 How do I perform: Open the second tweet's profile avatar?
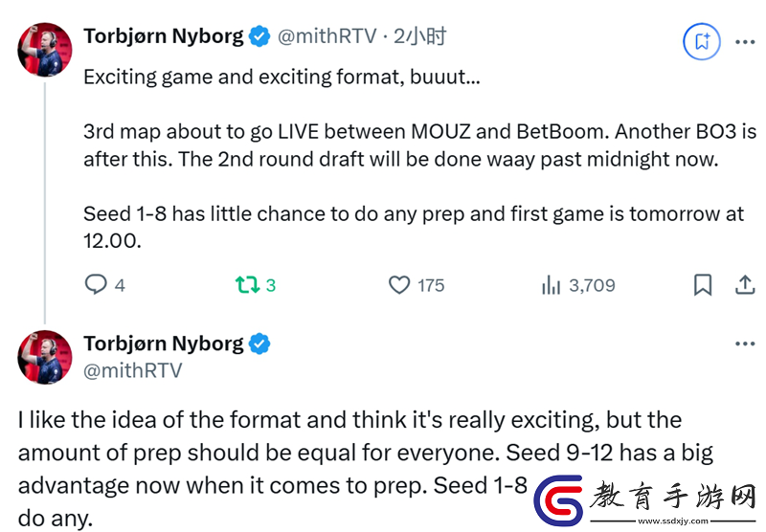point(45,357)
